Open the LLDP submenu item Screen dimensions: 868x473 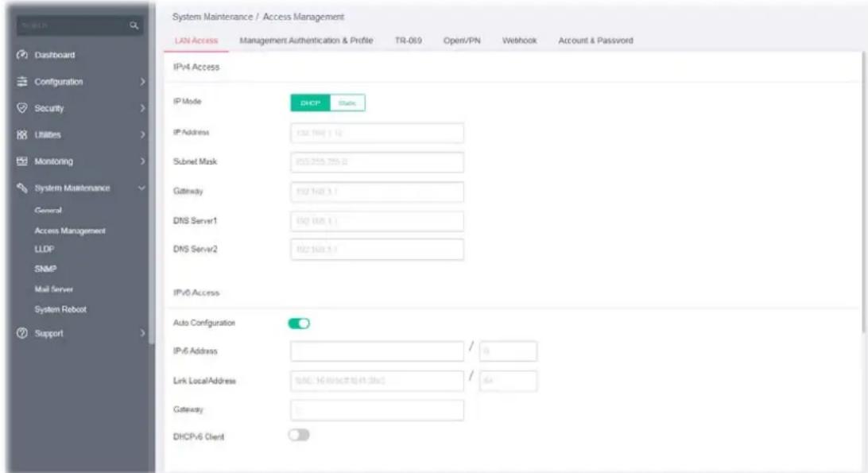click(45, 250)
